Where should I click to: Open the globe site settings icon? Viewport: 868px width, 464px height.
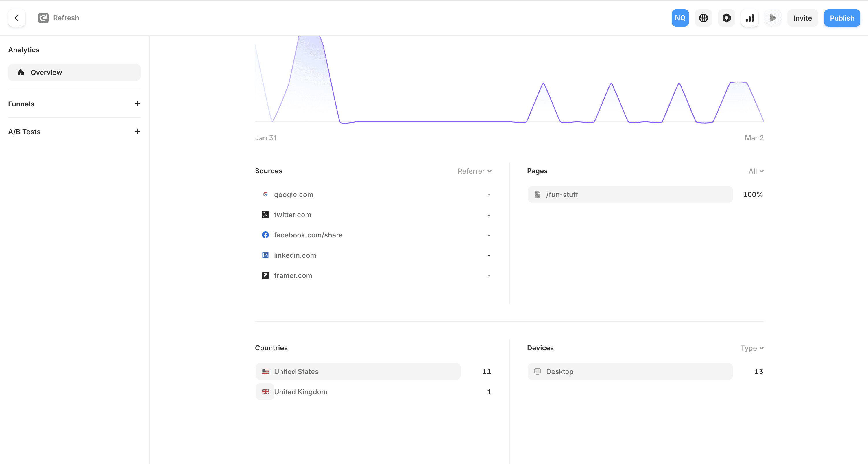703,18
